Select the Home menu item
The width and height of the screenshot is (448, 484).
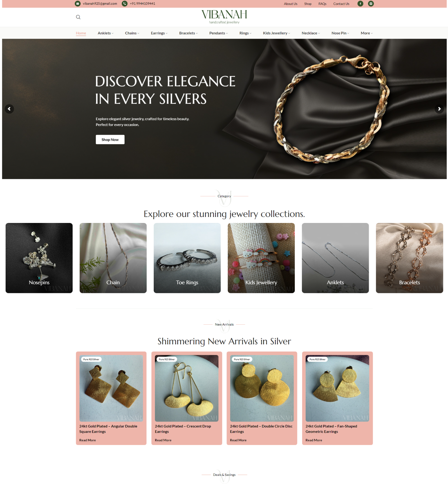point(81,33)
